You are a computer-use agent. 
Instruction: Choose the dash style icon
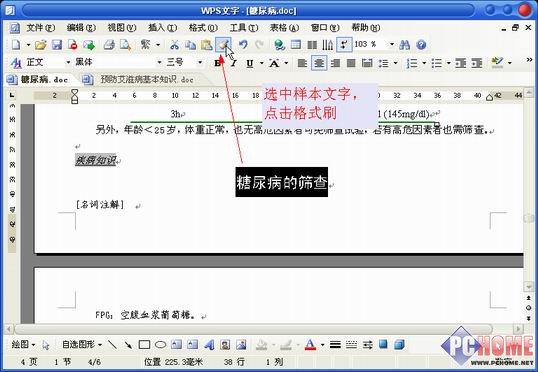pos(351,345)
